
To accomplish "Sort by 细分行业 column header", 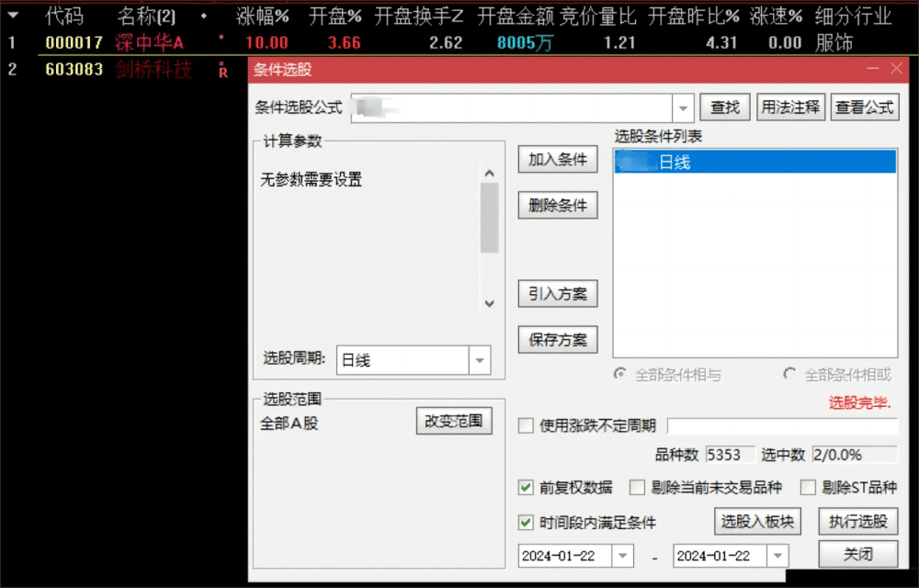I will [x=854, y=17].
